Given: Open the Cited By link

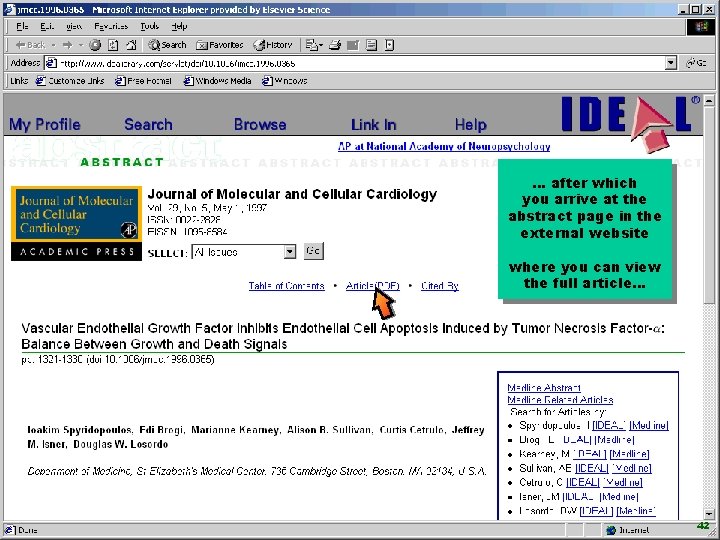Looking at the screenshot, I should tap(439, 286).
